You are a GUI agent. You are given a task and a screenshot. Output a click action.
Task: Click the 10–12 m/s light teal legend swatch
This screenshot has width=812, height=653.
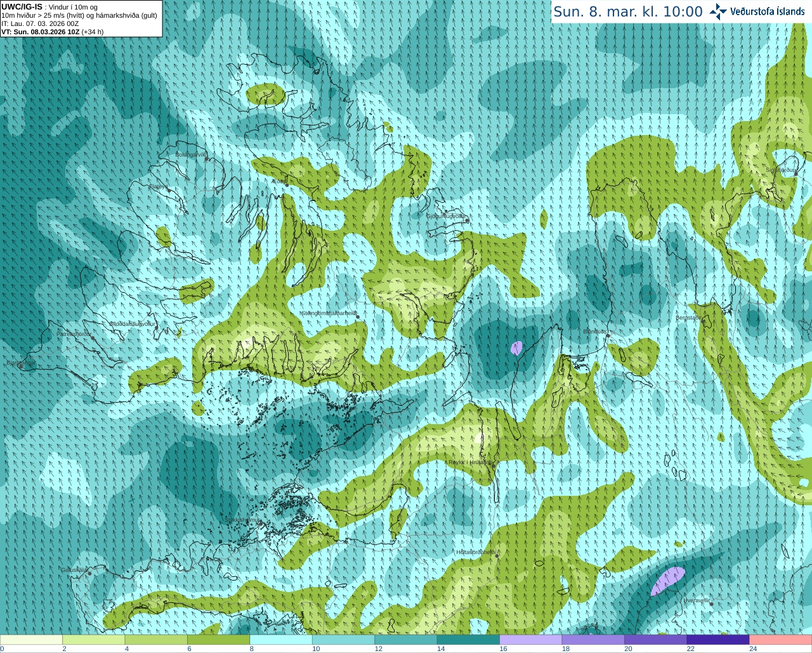point(344,640)
